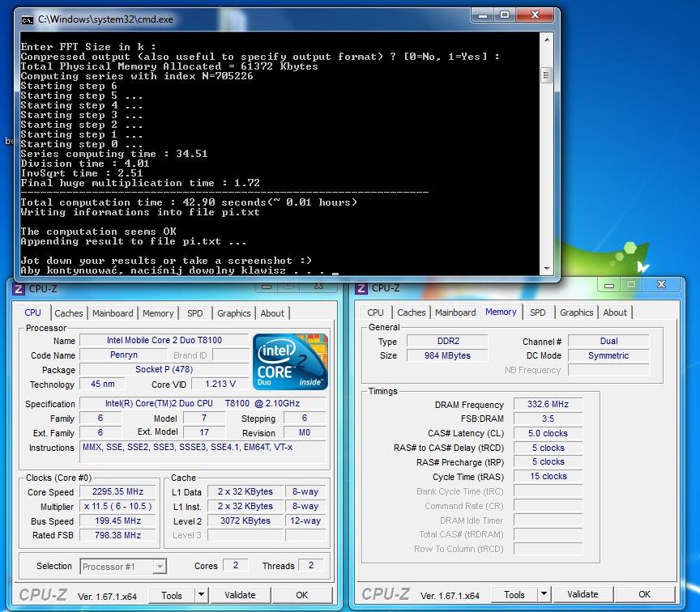Click the CAS# Latency value '5.0 clocks'
The image size is (700, 612).
click(548, 433)
